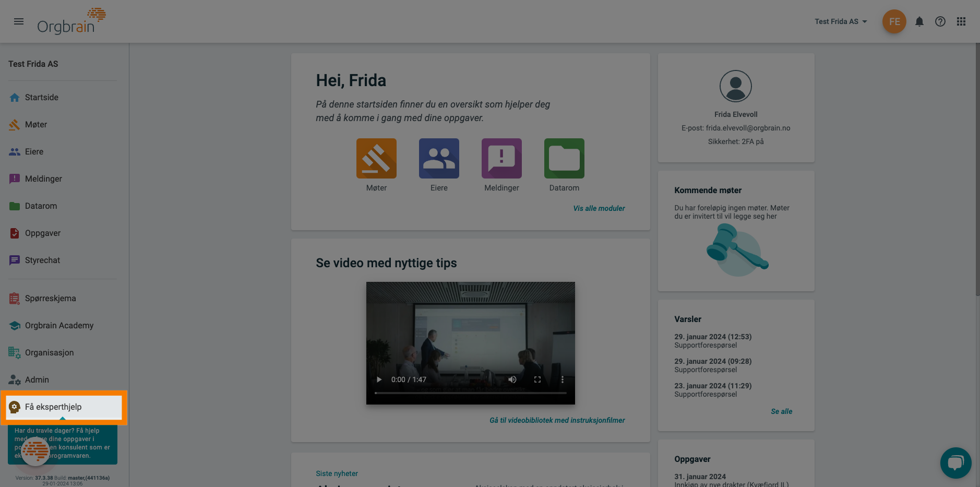Click the Organisasjon building icon

point(15,352)
